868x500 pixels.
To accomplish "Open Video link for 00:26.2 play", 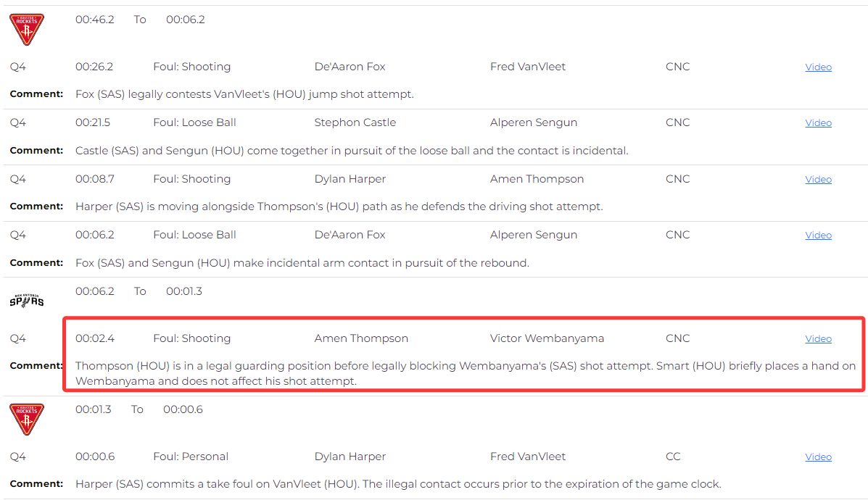I will coord(818,67).
